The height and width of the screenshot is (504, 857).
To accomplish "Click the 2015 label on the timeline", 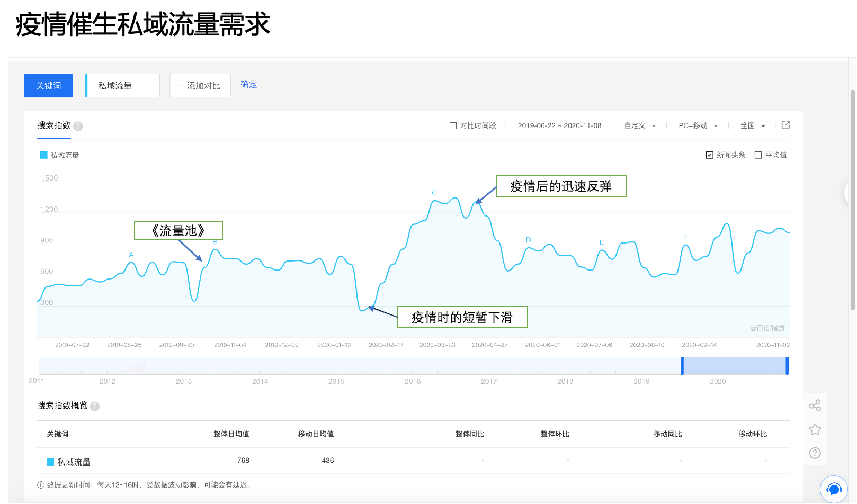I will coord(336,381).
